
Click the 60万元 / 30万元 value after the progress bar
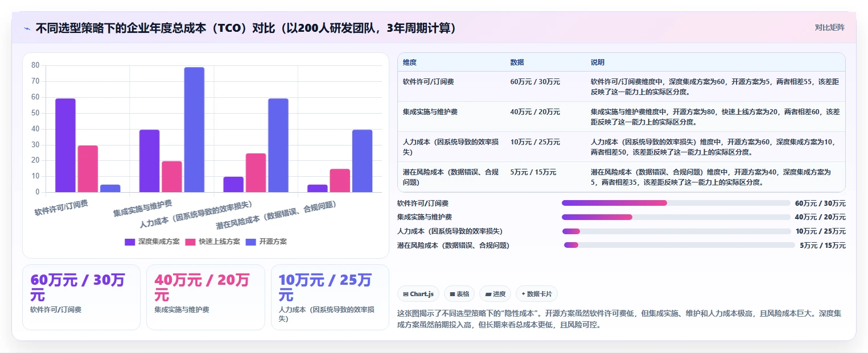point(820,203)
